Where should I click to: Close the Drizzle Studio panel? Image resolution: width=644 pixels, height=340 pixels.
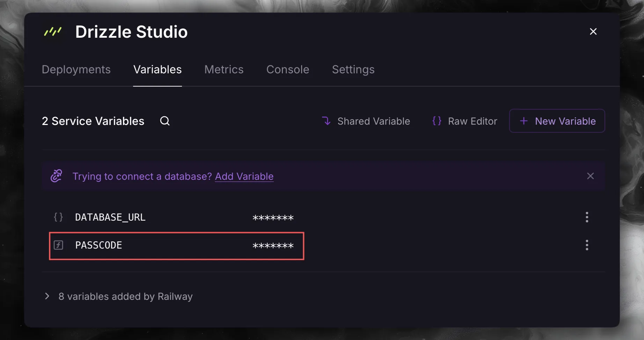click(x=593, y=31)
